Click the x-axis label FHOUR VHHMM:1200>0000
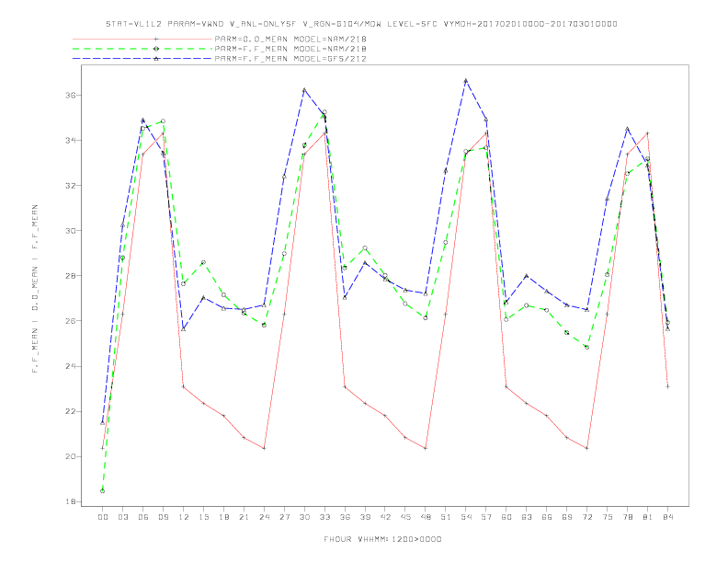The width and height of the screenshot is (728, 563). (382, 539)
